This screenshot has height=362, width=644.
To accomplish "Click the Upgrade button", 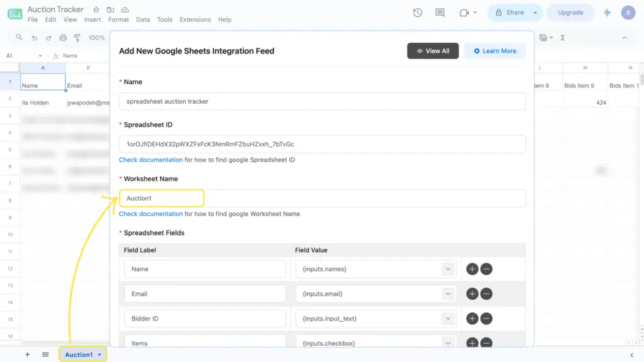I will point(570,13).
